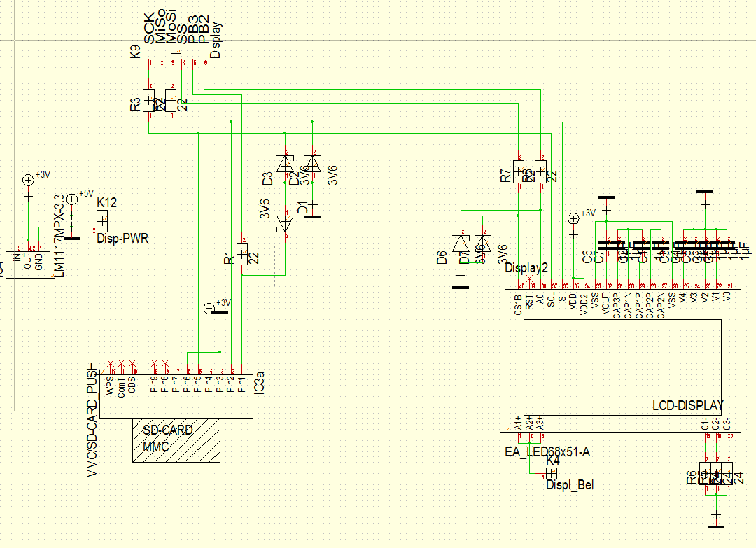
Task: Select the D3 zener diode symbol
Action: (x=285, y=164)
